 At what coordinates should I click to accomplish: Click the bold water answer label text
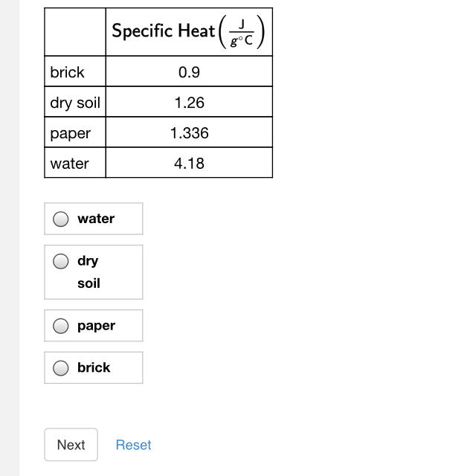pos(96,219)
